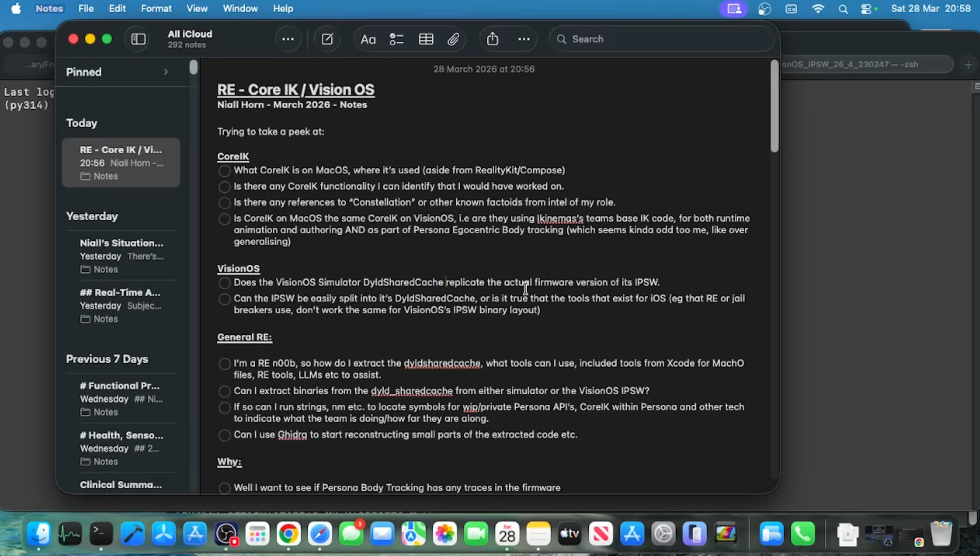This screenshot has width=980, height=556.
Task: Open the Wi-Fi status icon in menu bar
Action: pyautogui.click(x=818, y=9)
